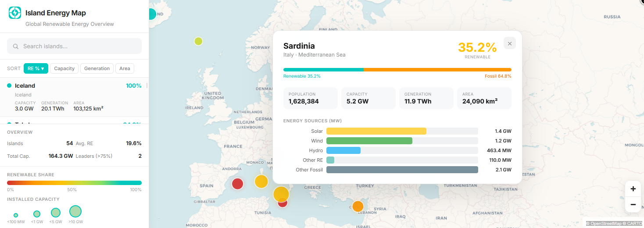
Task: Click the red marker south of Sardinia
Action: click(x=283, y=203)
